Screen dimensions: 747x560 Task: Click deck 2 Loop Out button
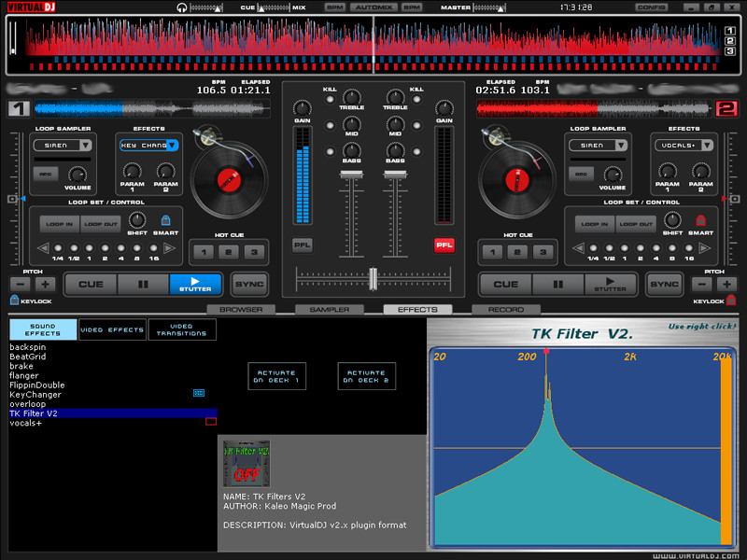coord(636,224)
